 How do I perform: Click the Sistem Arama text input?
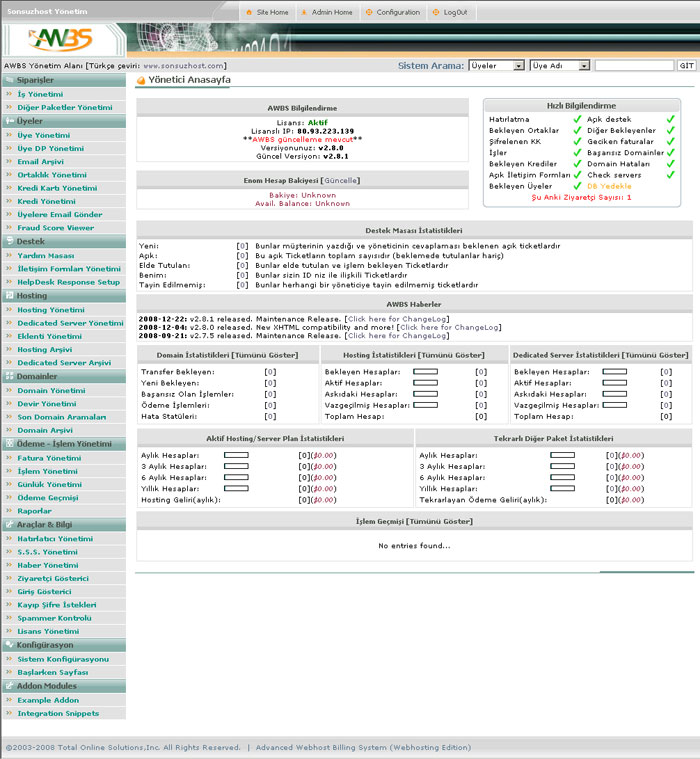(634, 66)
